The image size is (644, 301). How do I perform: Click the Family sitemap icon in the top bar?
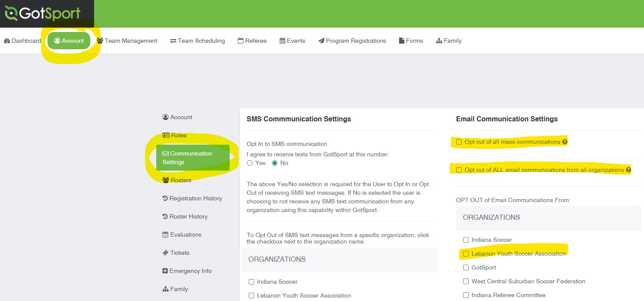coord(439,41)
